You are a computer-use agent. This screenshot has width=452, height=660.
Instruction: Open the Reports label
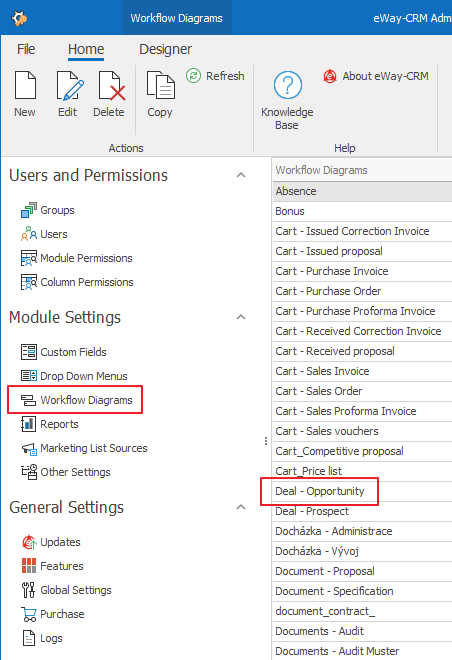coord(59,424)
